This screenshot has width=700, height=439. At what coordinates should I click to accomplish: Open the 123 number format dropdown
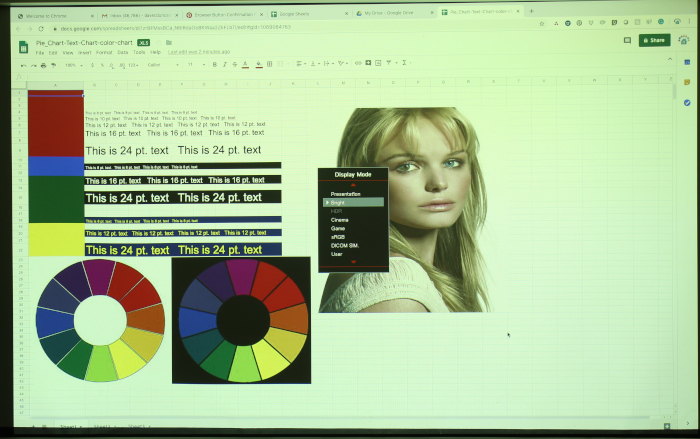click(133, 65)
